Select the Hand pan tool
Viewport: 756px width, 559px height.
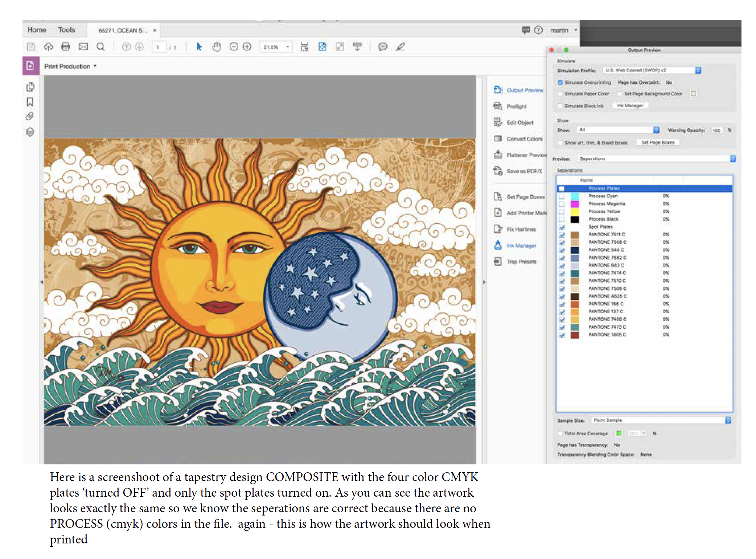click(217, 47)
